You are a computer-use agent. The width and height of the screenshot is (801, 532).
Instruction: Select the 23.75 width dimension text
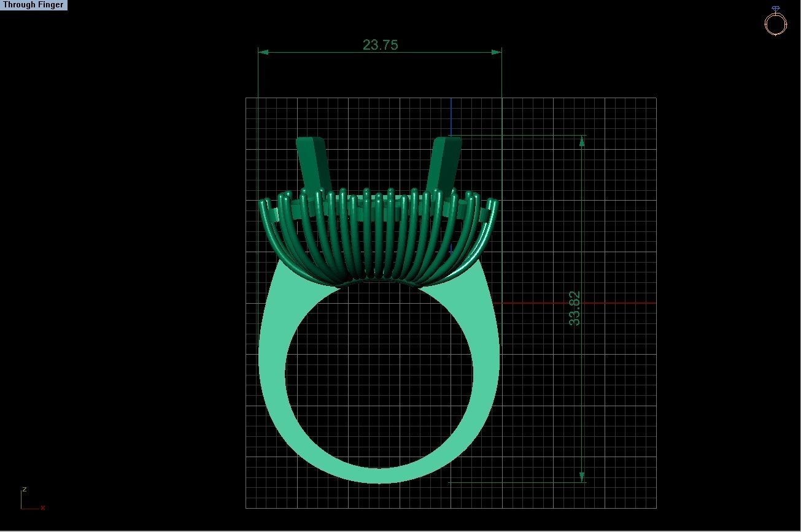pos(381,45)
